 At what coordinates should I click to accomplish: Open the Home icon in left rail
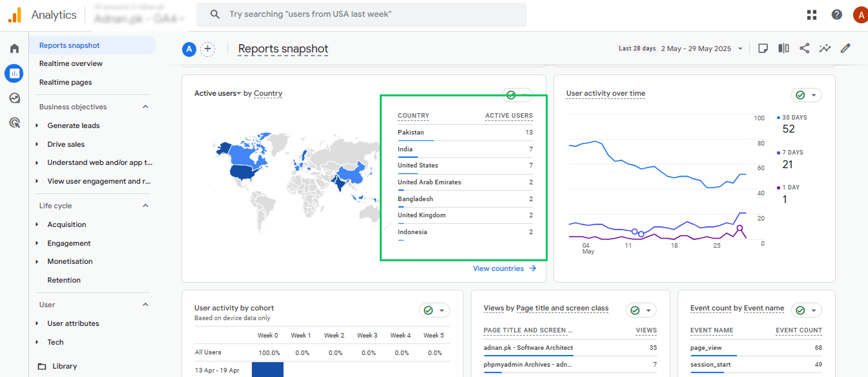[x=14, y=48]
